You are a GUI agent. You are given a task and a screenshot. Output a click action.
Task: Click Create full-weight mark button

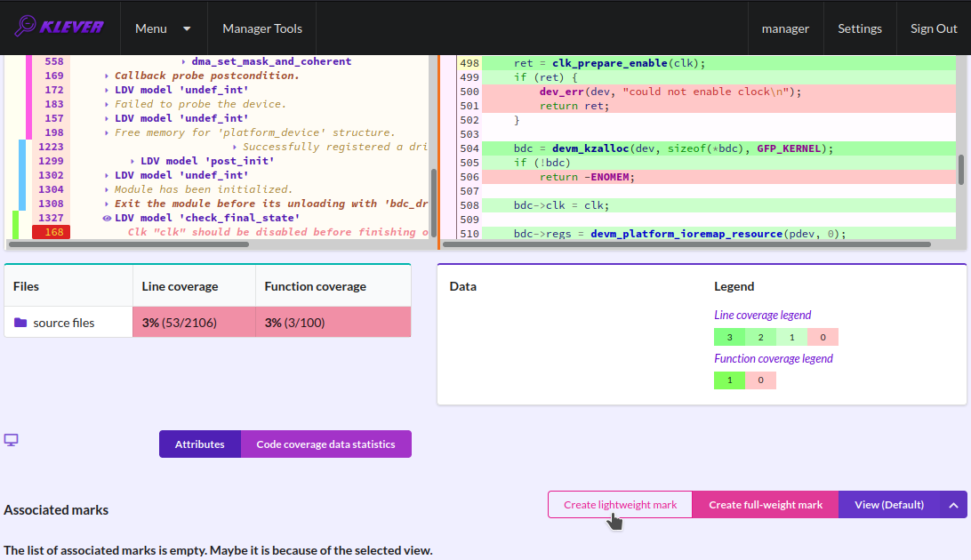(766, 505)
